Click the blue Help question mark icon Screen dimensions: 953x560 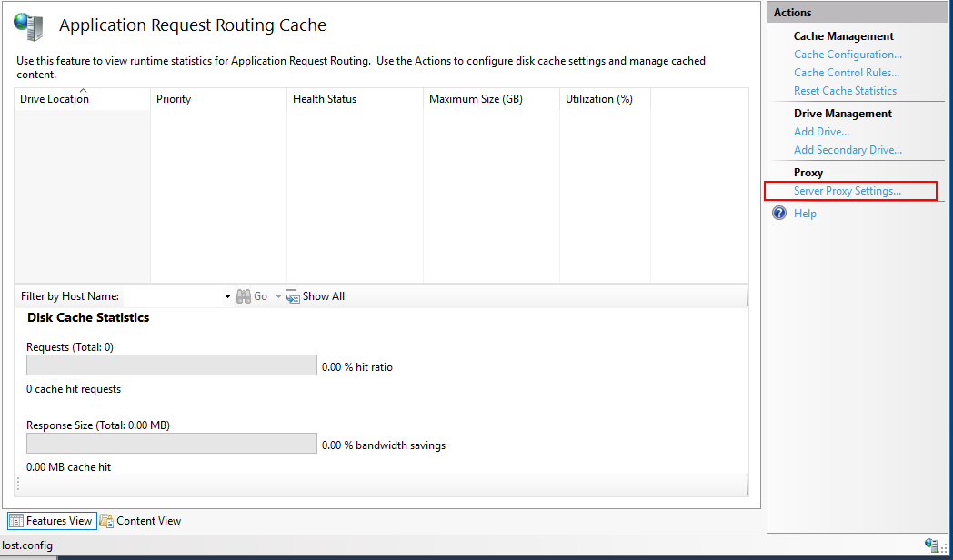pyautogui.click(x=779, y=214)
